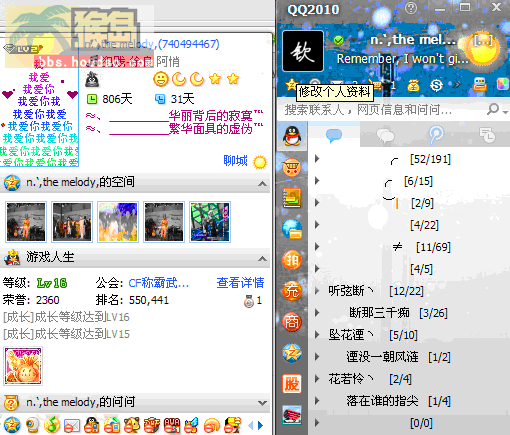This screenshot has width=510, height=435.
Task: Switch to the contacts tab with blue bubble
Action: pos(334,135)
